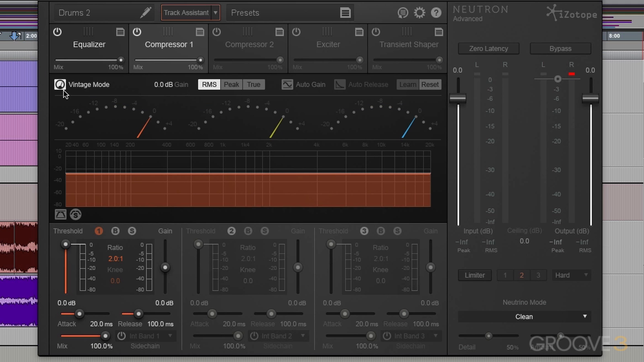Viewport: 644px width, 362px height.
Task: Switch to the Exciter module tab
Action: 328,44
